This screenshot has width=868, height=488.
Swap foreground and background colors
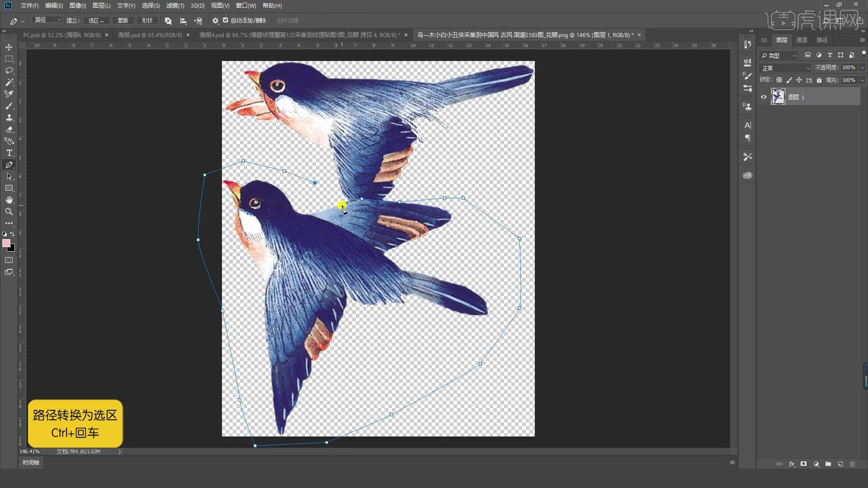[12, 234]
